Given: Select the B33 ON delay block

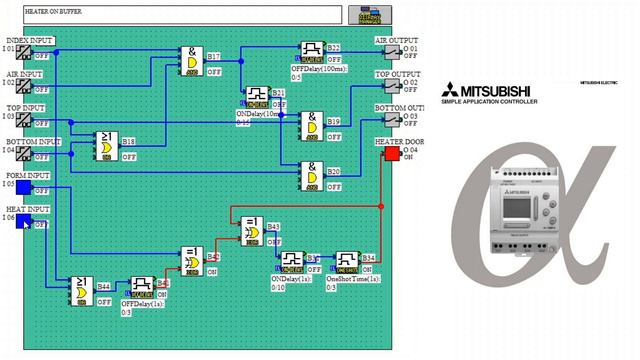Looking at the screenshot, I should click(x=293, y=262).
